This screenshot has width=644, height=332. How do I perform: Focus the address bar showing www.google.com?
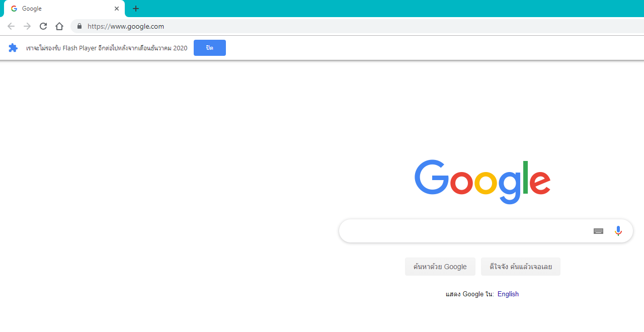[x=357, y=26]
